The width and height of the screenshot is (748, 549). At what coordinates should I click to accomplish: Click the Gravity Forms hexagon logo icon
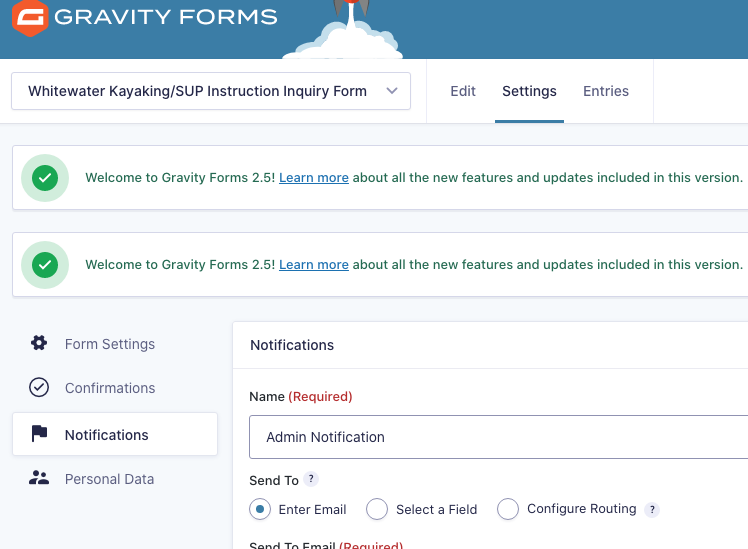coord(30,18)
